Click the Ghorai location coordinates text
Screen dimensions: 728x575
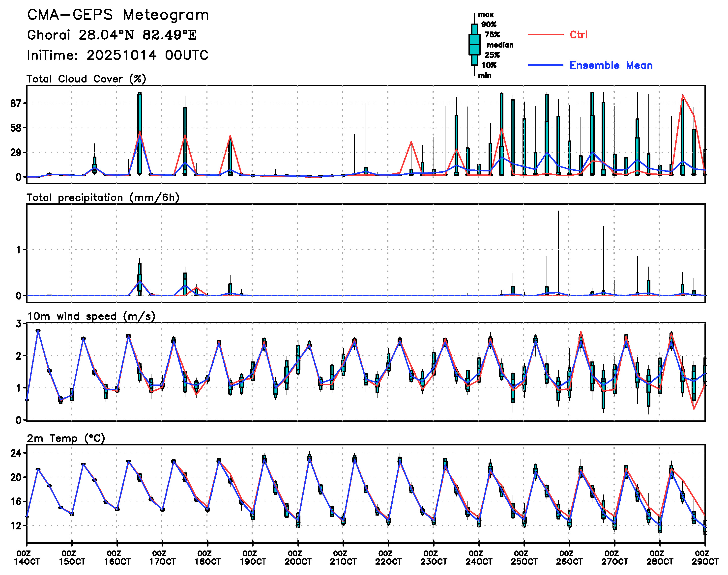coord(112,35)
